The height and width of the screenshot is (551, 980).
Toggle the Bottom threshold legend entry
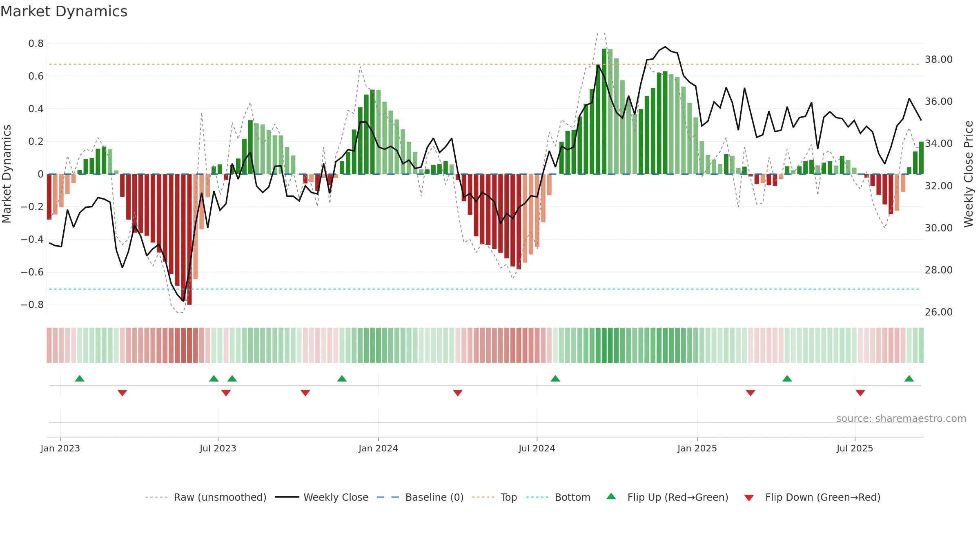tap(558, 497)
